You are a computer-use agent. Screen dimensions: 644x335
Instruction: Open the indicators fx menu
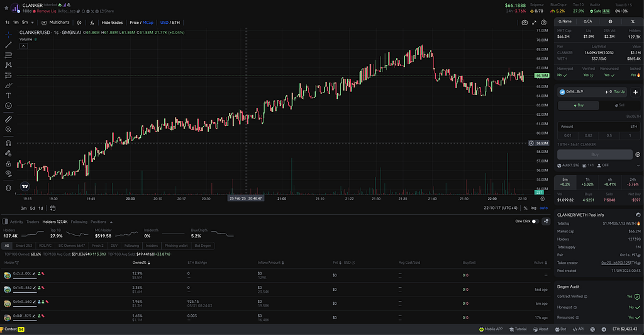[92, 23]
